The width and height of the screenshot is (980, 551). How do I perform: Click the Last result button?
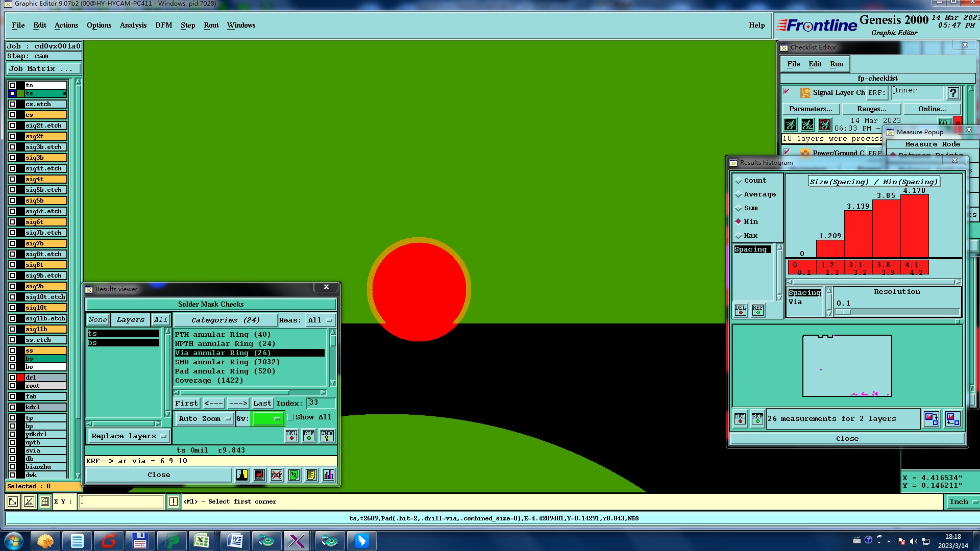(262, 404)
